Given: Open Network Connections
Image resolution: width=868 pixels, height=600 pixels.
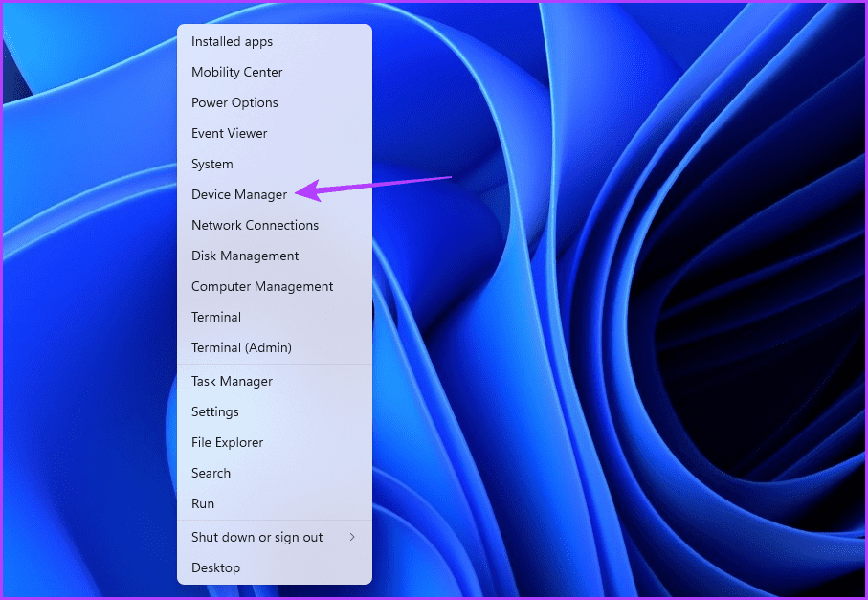Looking at the screenshot, I should tap(255, 226).
